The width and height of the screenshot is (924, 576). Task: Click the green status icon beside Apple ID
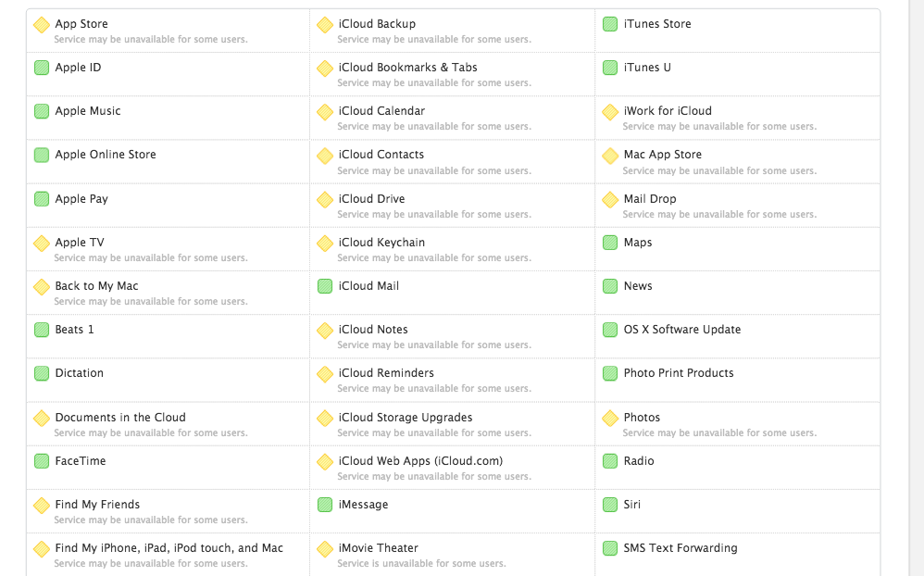42,68
